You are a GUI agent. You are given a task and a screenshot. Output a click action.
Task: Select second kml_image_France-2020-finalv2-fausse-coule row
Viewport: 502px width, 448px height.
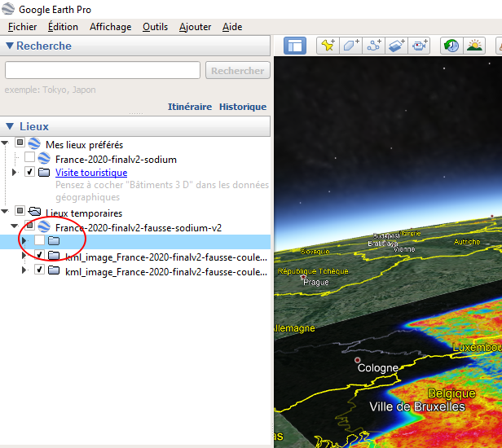point(166,272)
